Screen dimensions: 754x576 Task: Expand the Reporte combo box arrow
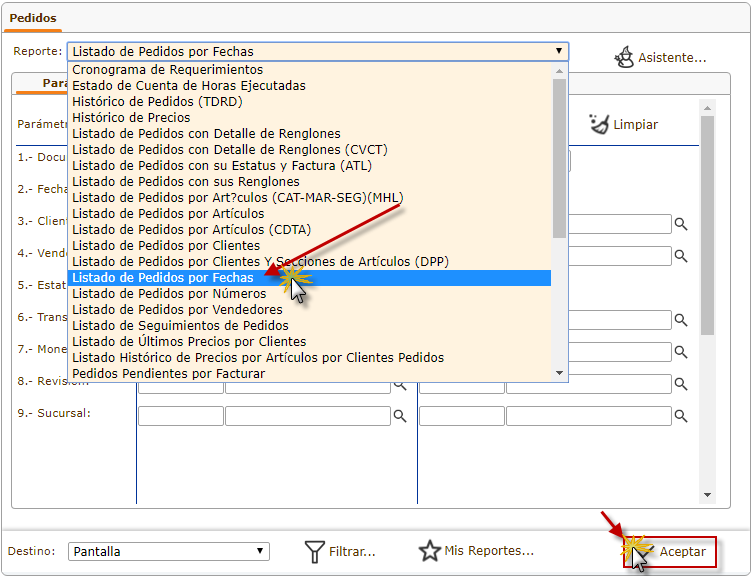(559, 51)
